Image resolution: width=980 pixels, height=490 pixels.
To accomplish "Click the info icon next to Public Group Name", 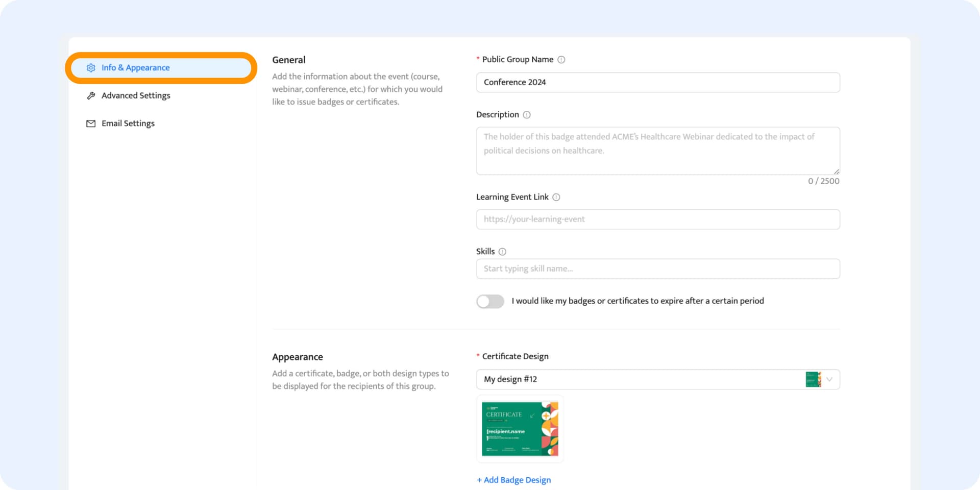I will click(x=561, y=59).
